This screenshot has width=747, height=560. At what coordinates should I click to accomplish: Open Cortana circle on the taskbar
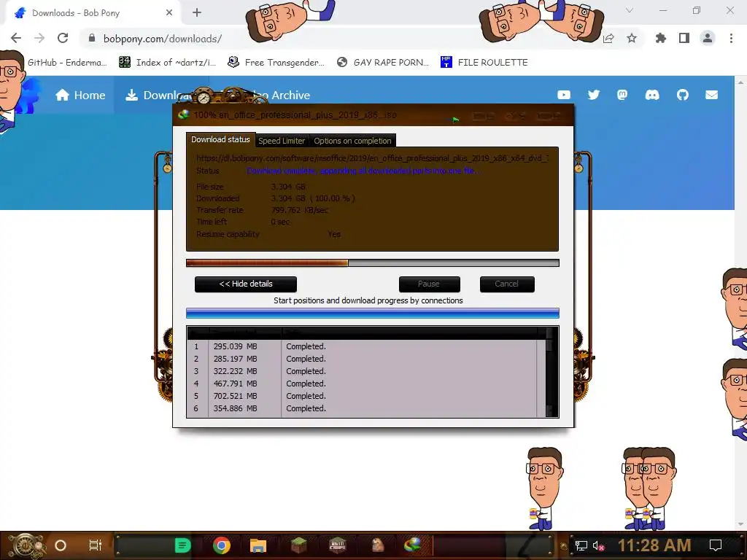[61, 545]
